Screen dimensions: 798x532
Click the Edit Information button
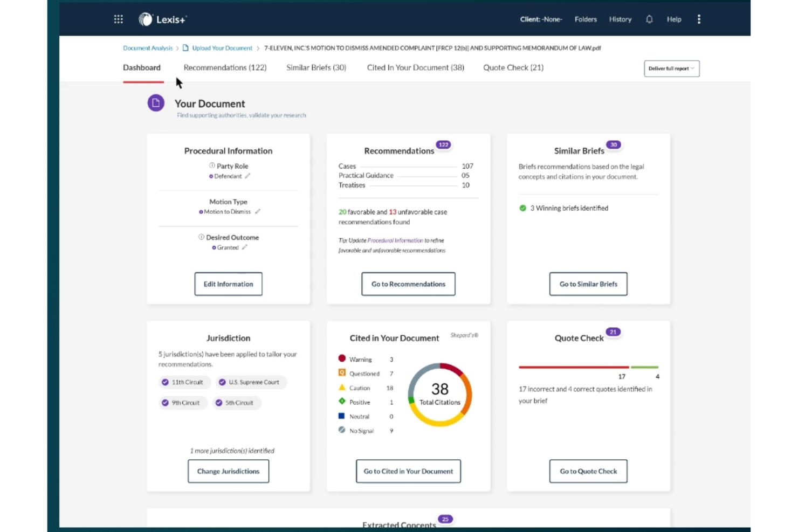pos(228,284)
